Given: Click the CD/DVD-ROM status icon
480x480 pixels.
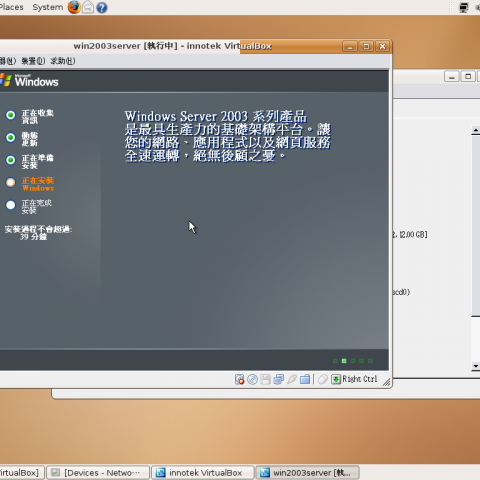Looking at the screenshot, I should (252, 379).
